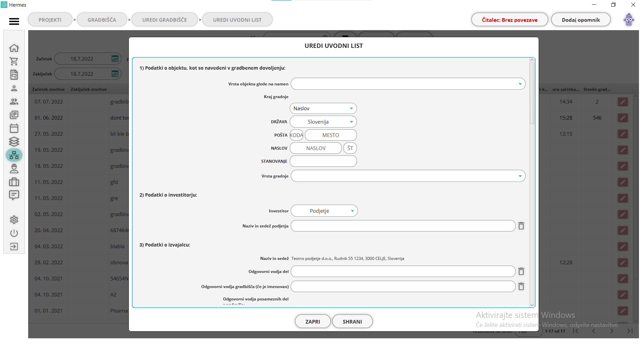Go to UREDI GRADBIŠČE breadcrumb
The height and width of the screenshot is (345, 644).
click(x=165, y=20)
